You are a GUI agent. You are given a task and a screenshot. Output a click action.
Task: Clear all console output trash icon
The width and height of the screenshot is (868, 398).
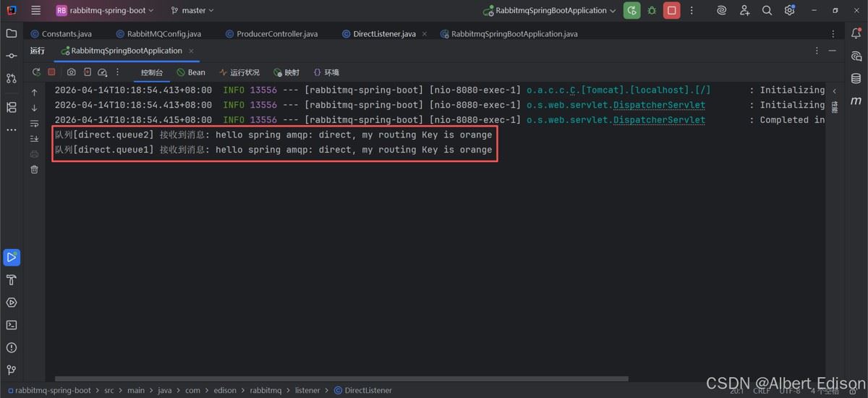pos(34,169)
